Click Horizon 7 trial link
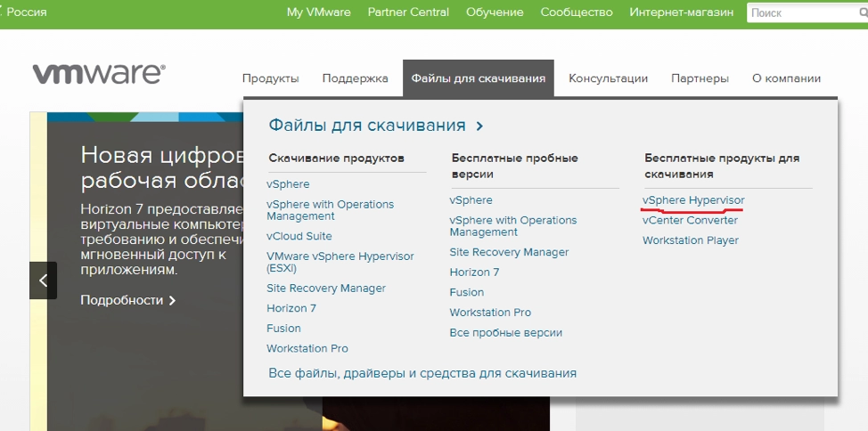Screen dimensions: 868x431 click(x=474, y=272)
